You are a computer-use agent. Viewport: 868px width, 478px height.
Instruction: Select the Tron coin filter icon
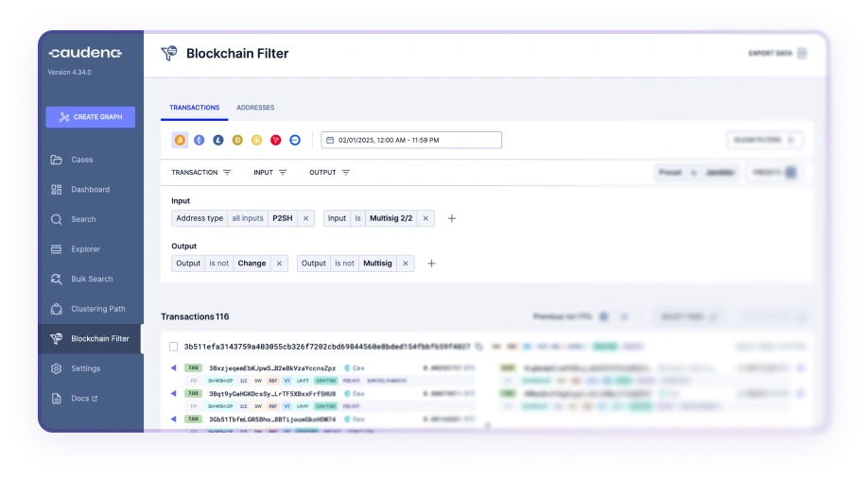pos(276,140)
